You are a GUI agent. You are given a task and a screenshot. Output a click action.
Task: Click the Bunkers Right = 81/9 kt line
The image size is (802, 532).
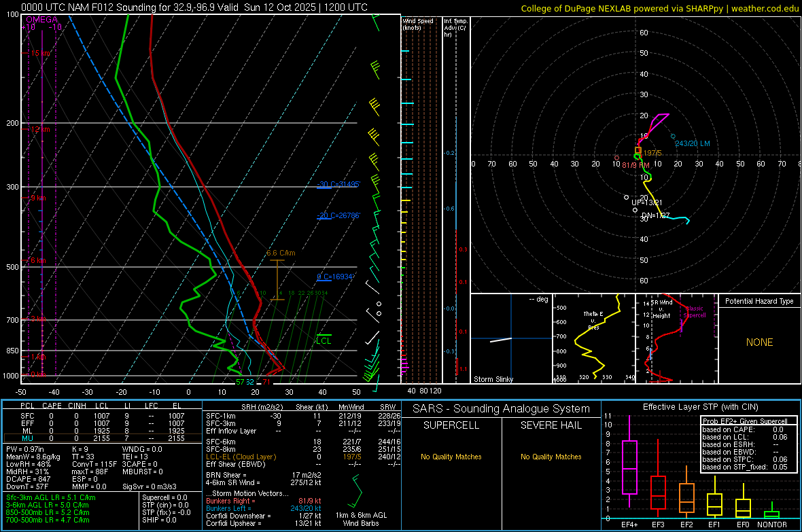pyautogui.click(x=264, y=501)
